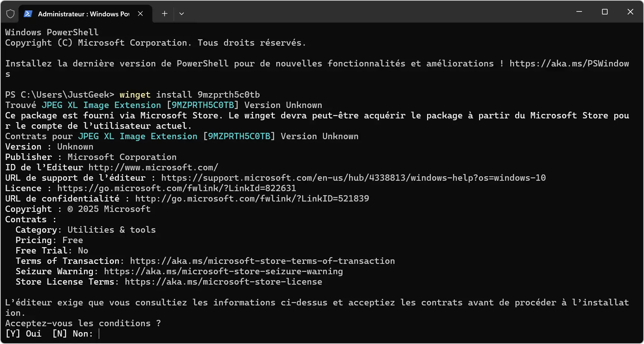Open the Licence LinkId=822631 URL
Image resolution: width=644 pixels, height=344 pixels.
pos(177,188)
